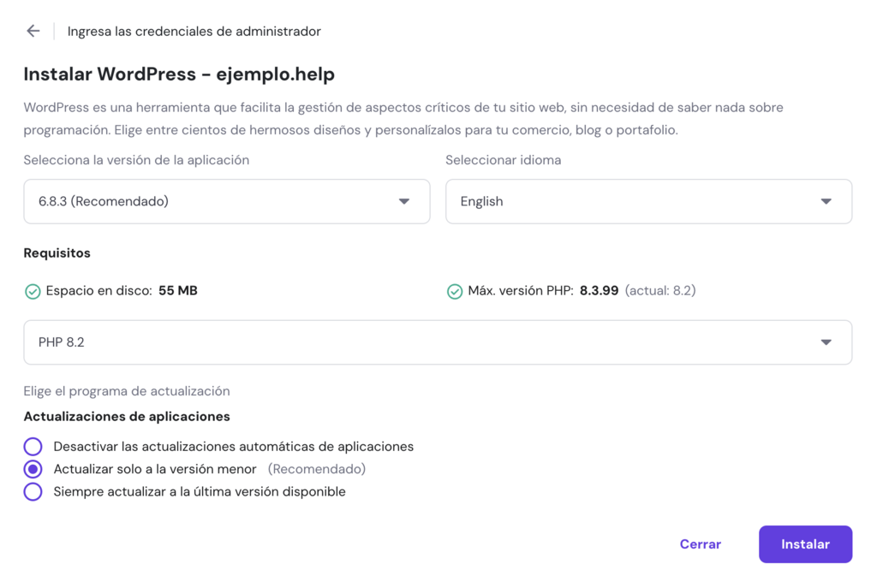877x588 pixels.
Task: Go back using the back arrow
Action: [33, 30]
